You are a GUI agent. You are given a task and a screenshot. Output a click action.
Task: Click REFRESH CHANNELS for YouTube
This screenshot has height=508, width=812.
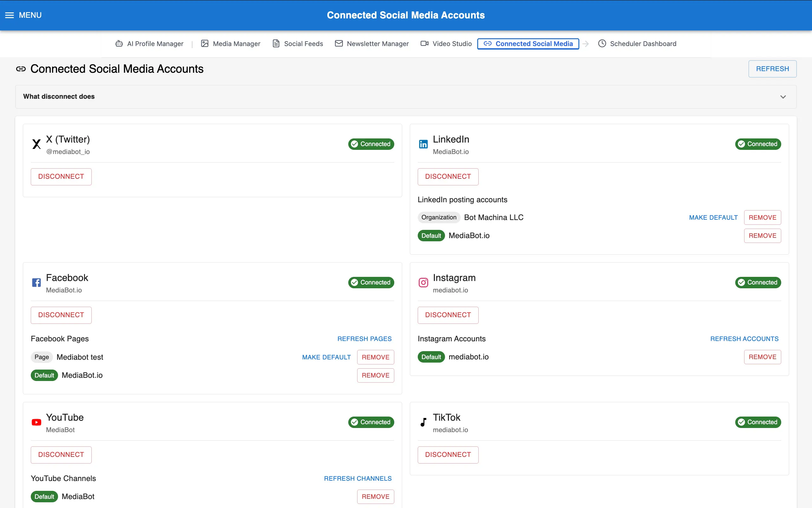pyautogui.click(x=358, y=478)
